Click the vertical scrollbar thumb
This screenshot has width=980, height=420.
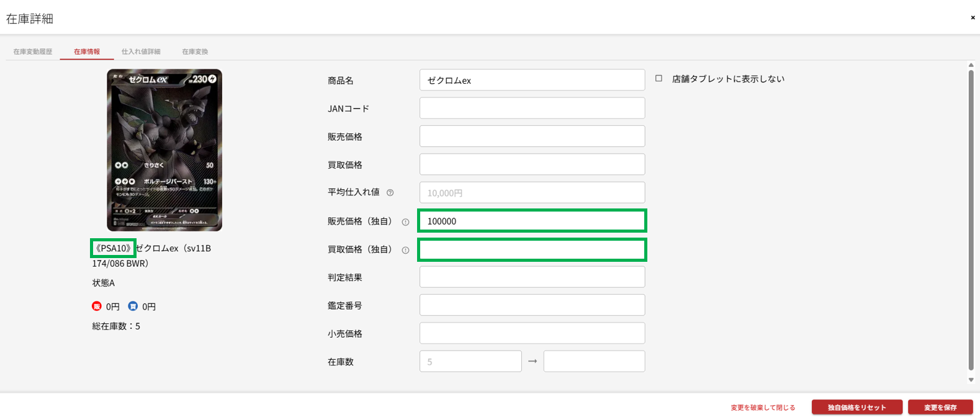971,220
